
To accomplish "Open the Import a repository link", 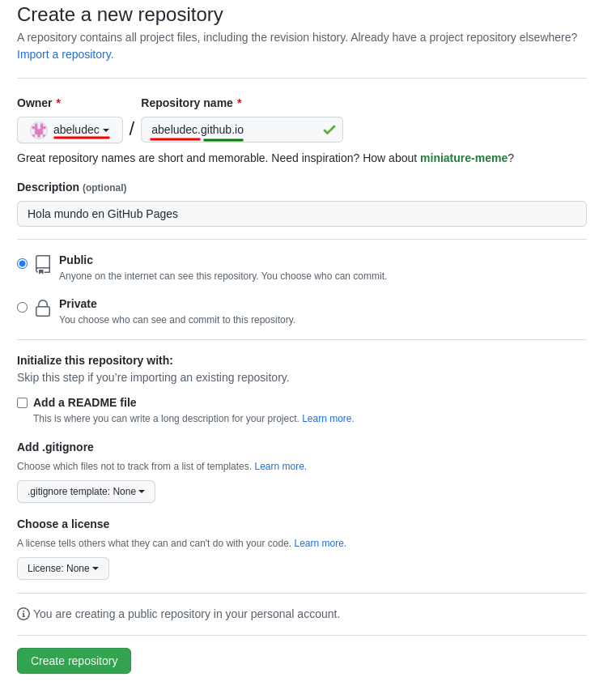I will click(x=65, y=54).
